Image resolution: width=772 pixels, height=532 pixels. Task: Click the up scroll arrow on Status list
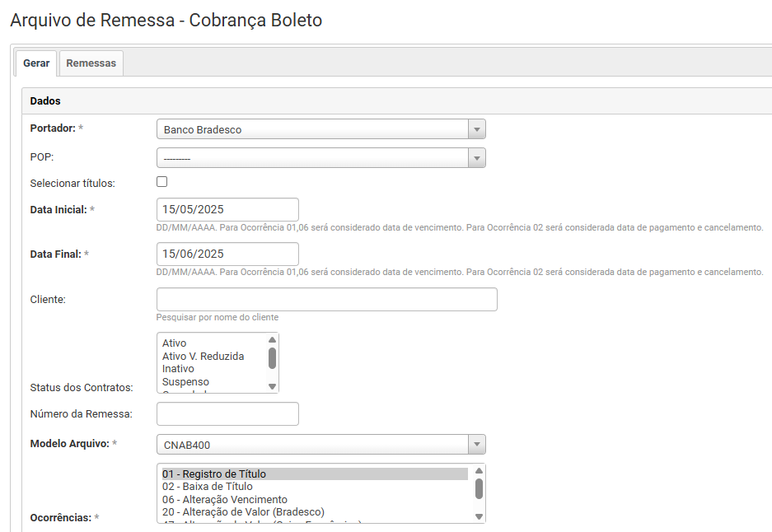click(x=272, y=338)
